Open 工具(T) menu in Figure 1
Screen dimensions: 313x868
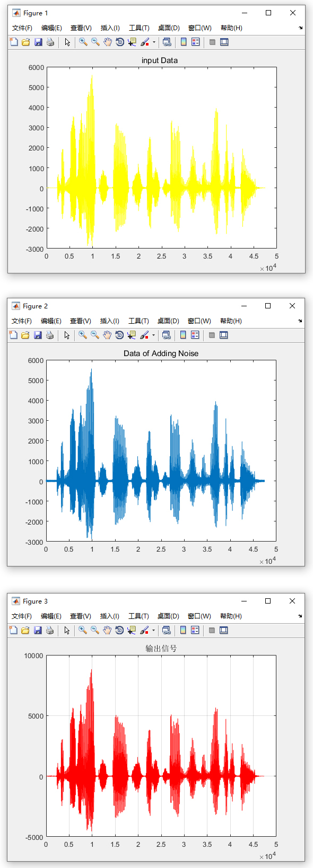pyautogui.click(x=139, y=28)
